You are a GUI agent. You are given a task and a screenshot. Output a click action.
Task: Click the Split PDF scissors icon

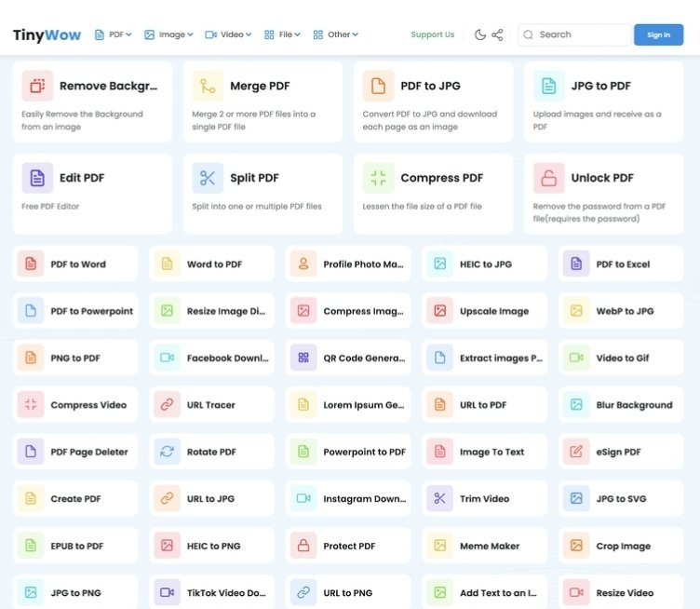(x=208, y=178)
